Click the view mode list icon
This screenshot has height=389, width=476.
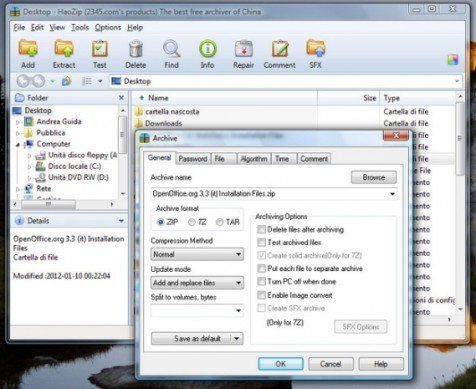pos(87,81)
